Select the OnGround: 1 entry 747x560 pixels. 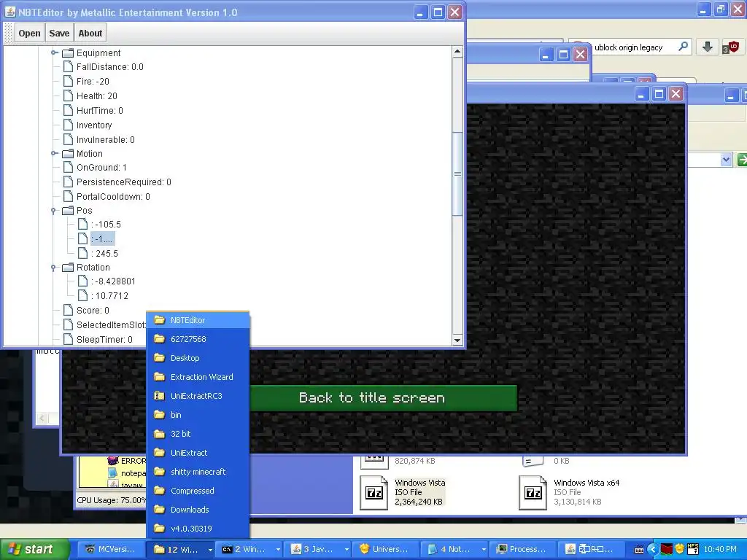(101, 168)
